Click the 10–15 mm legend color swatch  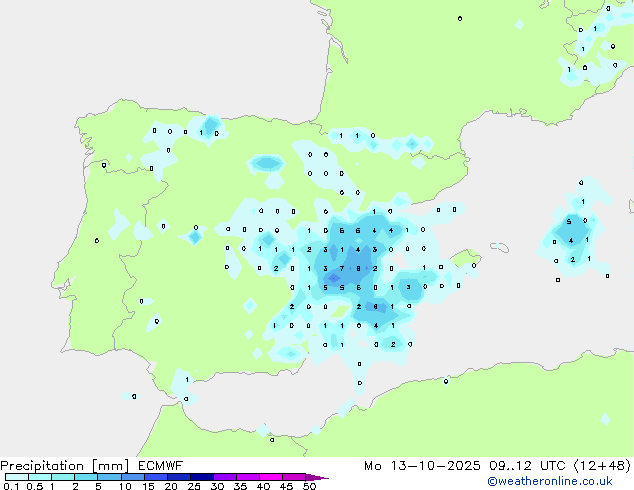point(132,477)
